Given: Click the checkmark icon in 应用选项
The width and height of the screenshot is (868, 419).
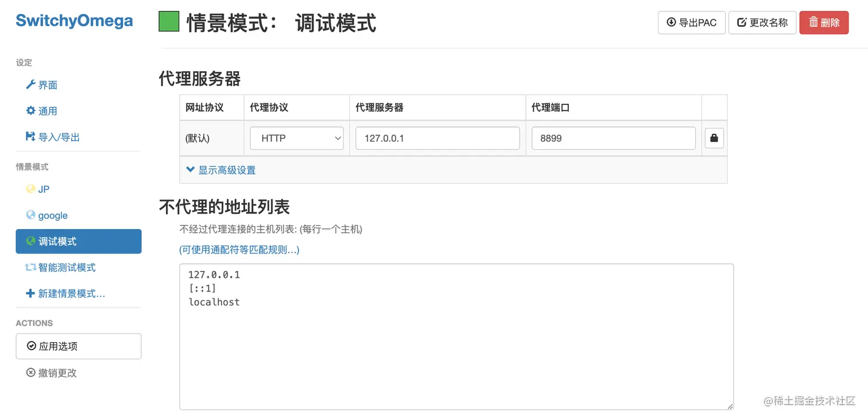Looking at the screenshot, I should 32,346.
